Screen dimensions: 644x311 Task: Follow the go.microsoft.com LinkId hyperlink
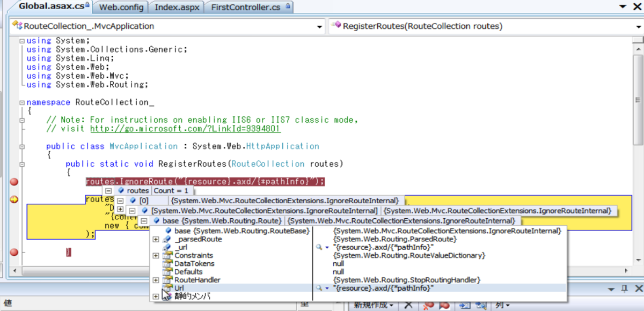click(185, 129)
